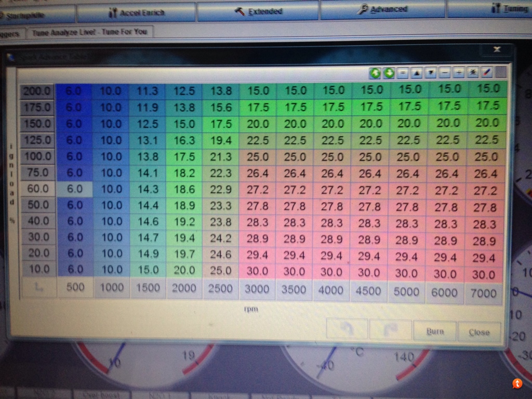Select the 27.8 cell at 50.0 load and 5000 rpm
Image resolution: width=532 pixels, height=399 pixels.
[x=407, y=207]
